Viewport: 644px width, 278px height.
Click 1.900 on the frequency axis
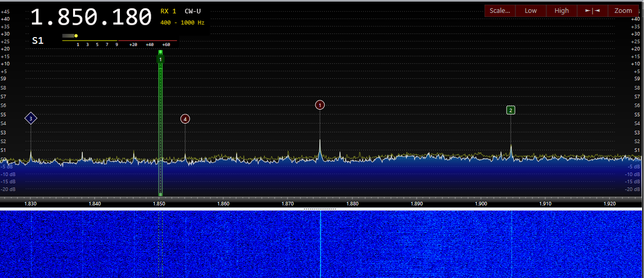click(x=481, y=204)
